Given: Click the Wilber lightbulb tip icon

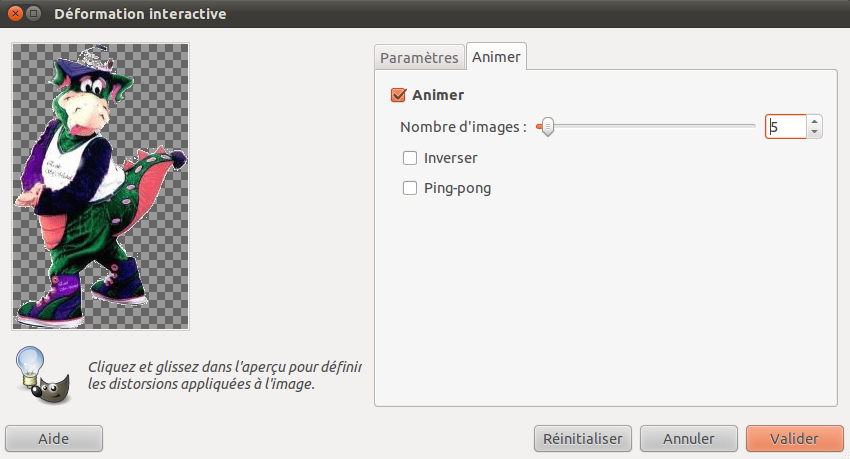Looking at the screenshot, I should (43, 375).
